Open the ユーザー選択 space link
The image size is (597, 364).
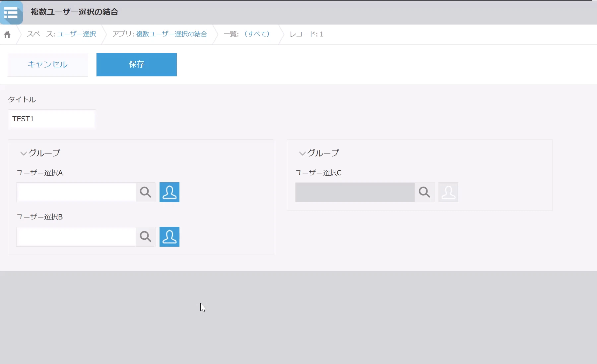77,34
